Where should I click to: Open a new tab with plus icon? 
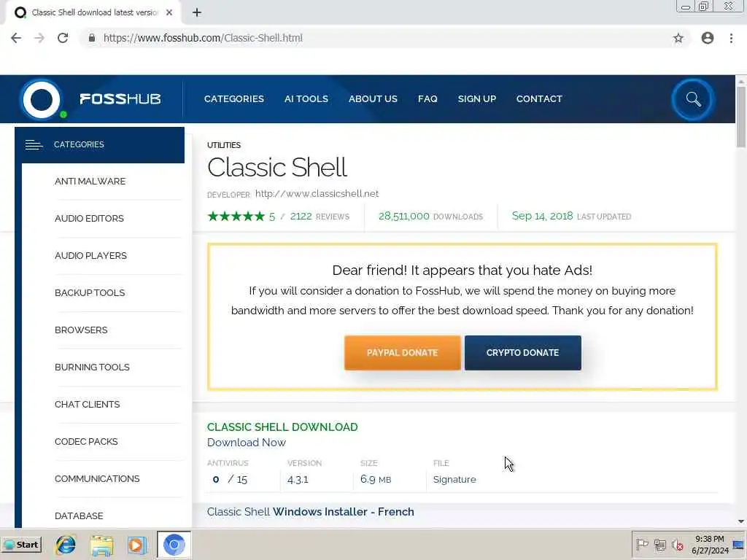tap(197, 12)
